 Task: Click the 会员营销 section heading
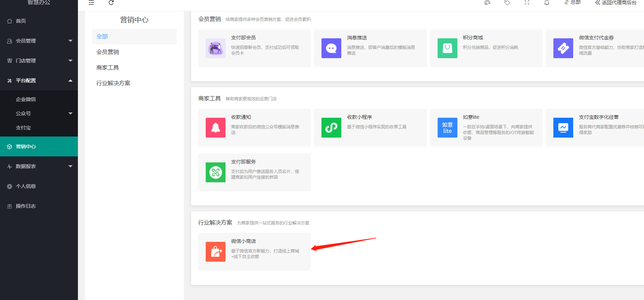210,19
